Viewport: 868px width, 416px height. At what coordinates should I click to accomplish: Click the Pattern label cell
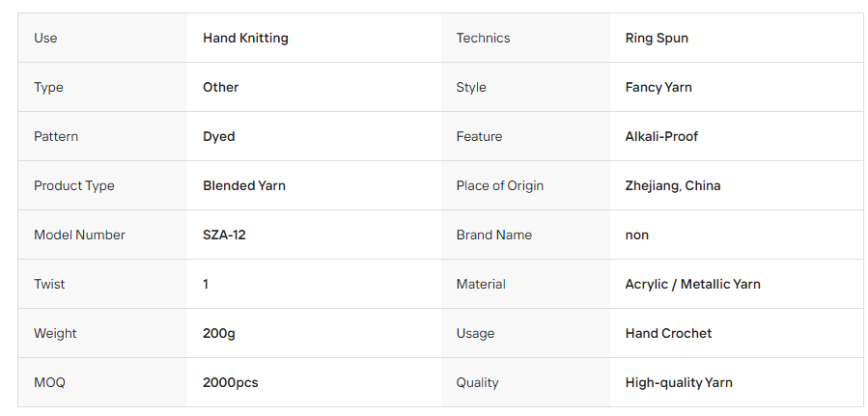102,137
